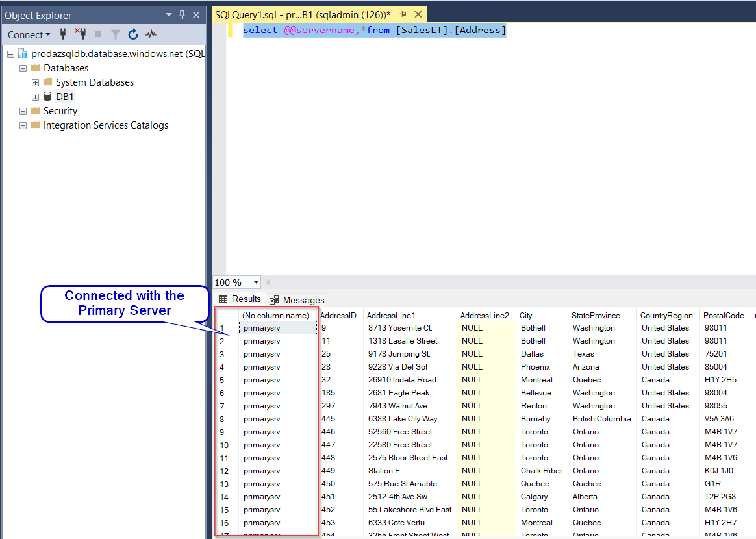Click the disconnect plug icon with red X
The width and height of the screenshot is (756, 539).
click(x=81, y=34)
